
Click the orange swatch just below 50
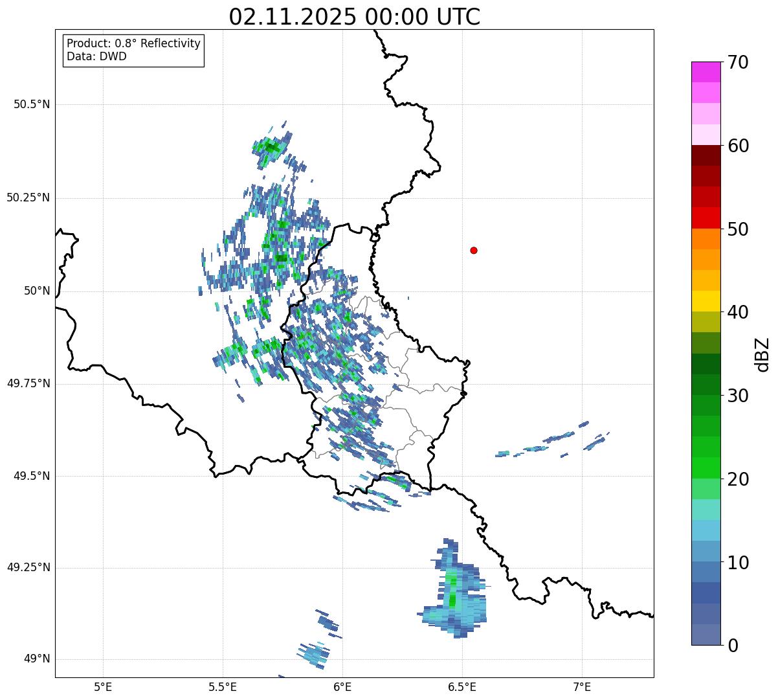click(706, 238)
